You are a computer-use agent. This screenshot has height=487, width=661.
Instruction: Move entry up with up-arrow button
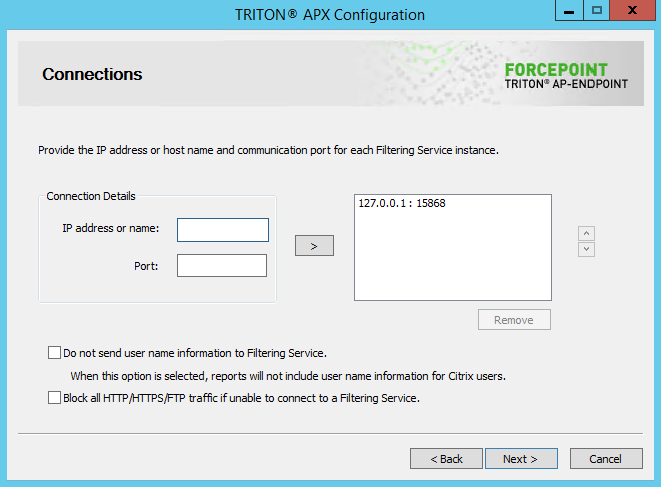(x=586, y=233)
